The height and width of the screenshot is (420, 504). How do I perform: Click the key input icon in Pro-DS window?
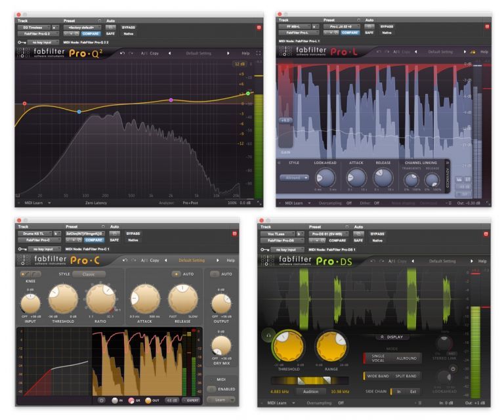pyautogui.click(x=265, y=249)
